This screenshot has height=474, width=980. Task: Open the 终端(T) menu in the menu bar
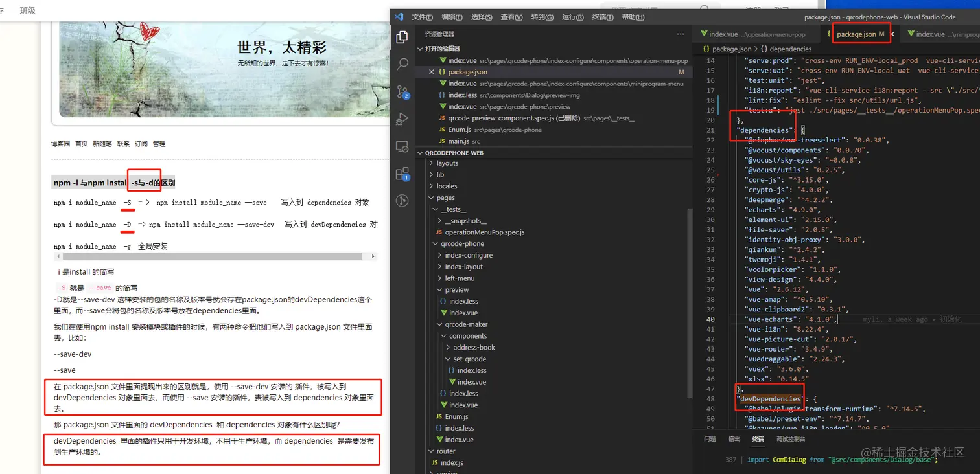tap(603, 17)
